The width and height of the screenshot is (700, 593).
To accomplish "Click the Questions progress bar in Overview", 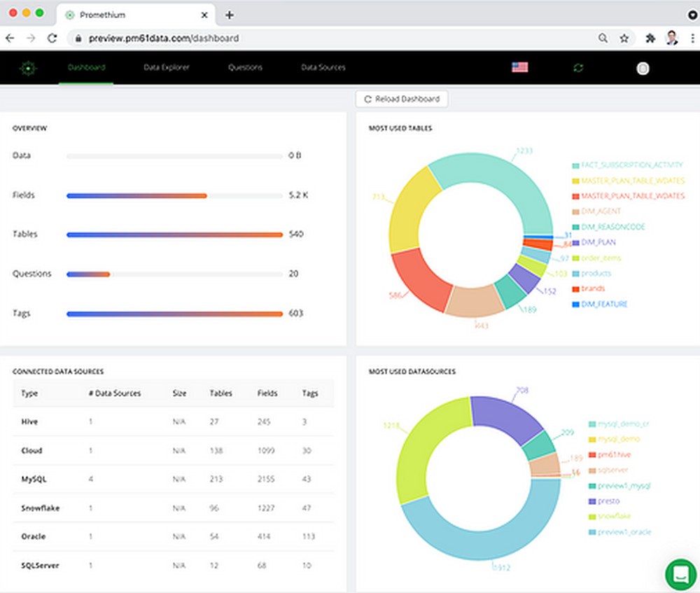I will coord(174,274).
